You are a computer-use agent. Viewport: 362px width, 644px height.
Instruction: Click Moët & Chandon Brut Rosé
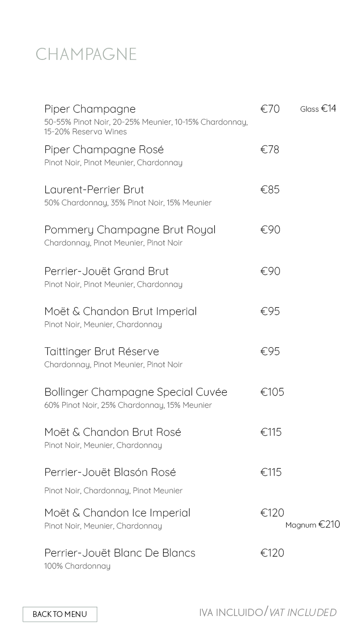(x=113, y=432)
